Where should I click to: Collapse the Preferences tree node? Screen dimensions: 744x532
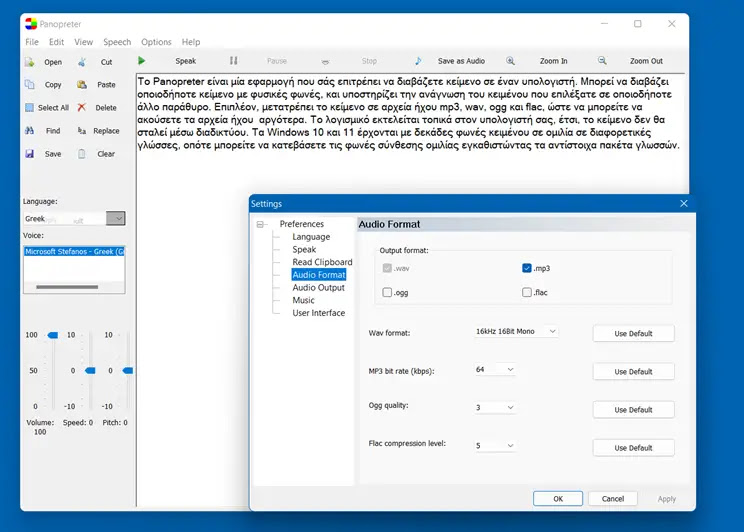[260, 224]
